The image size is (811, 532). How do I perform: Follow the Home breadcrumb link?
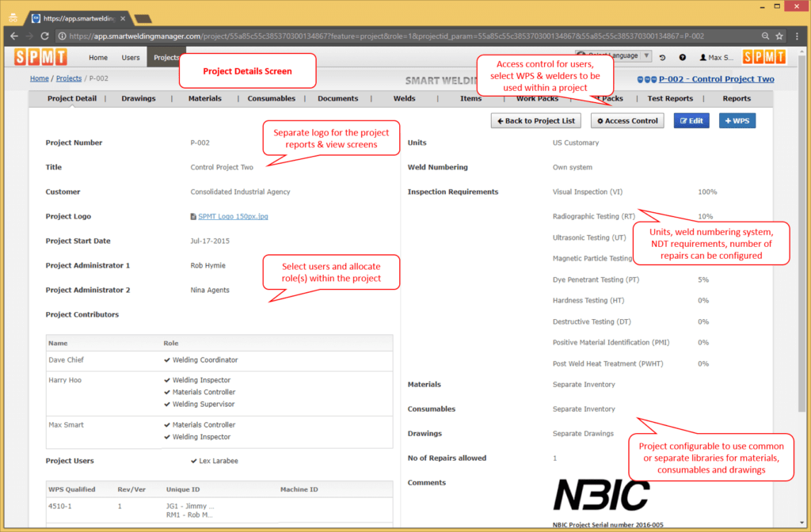pos(40,78)
